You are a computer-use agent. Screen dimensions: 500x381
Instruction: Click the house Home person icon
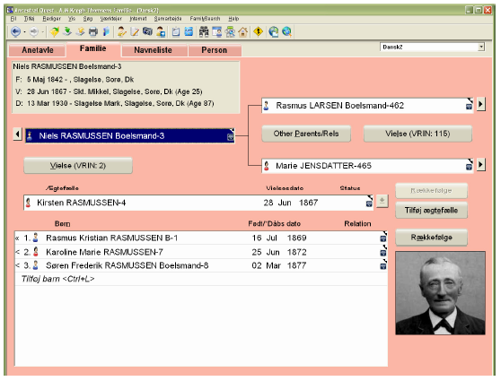click(243, 32)
